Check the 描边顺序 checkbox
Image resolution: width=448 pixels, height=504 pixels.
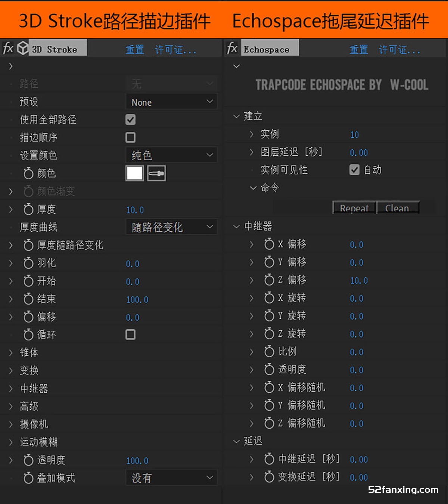pos(130,137)
